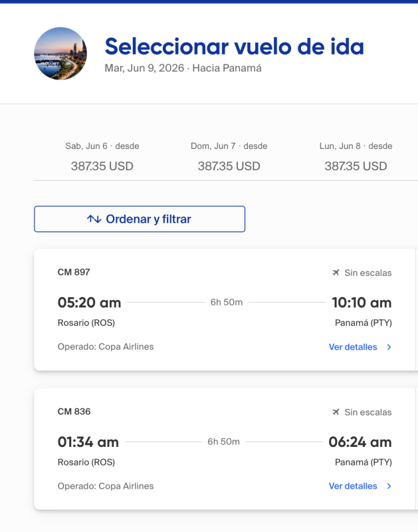Select the Dom, Jun 7 date tab
The image size is (418, 532).
(229, 156)
